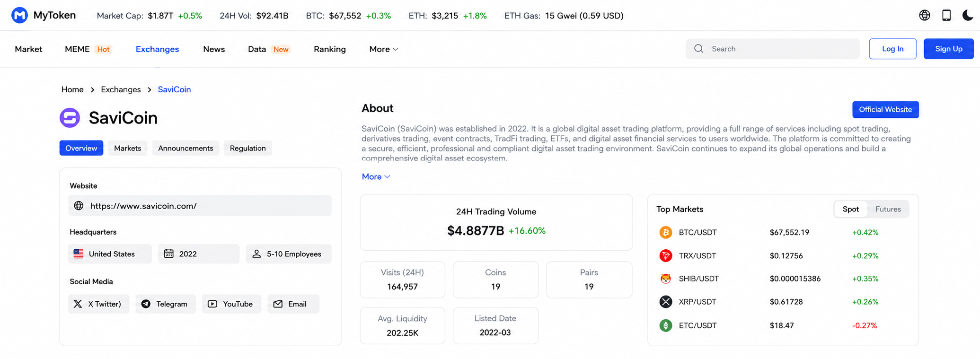Click the BTC price $67,552 in header
The image size is (980, 359).
click(x=345, y=16)
